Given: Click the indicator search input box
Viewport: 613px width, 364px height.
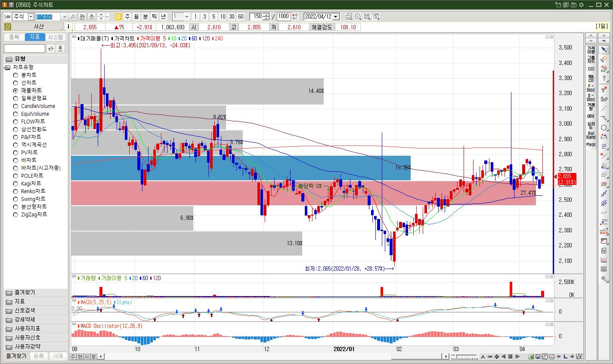Looking at the screenshot, I should click(x=25, y=49).
